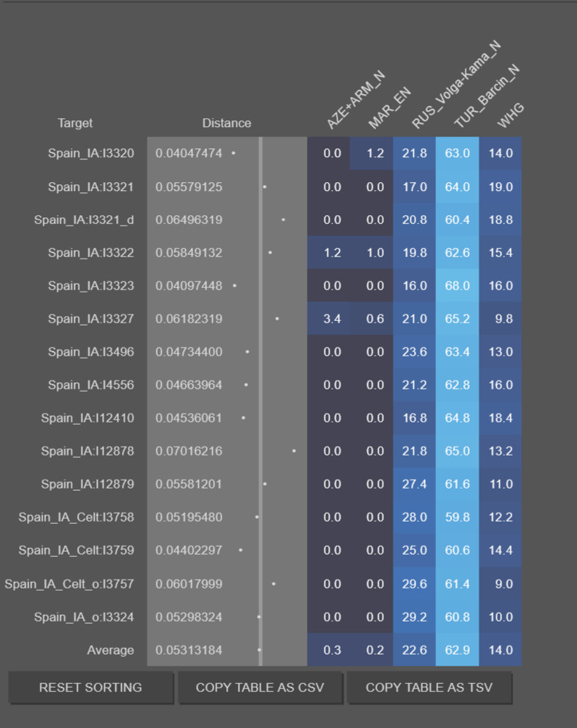577x728 pixels.
Task: Select the Spain_IA_o:I3324 row label
Action: pos(84,617)
